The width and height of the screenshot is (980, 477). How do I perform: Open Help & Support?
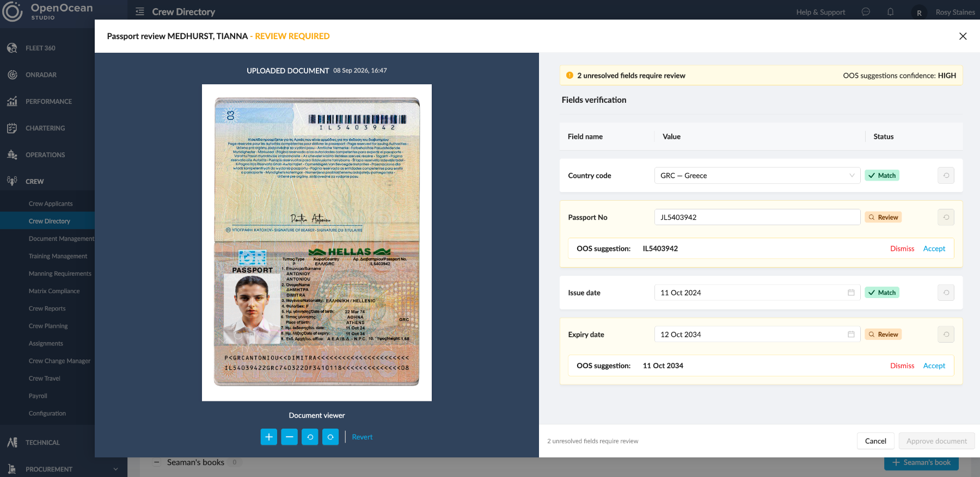tap(820, 12)
